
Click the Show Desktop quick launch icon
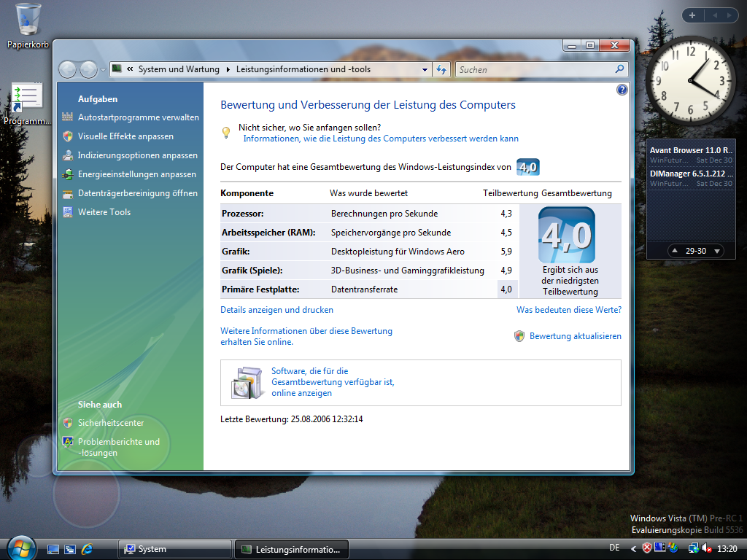53,550
